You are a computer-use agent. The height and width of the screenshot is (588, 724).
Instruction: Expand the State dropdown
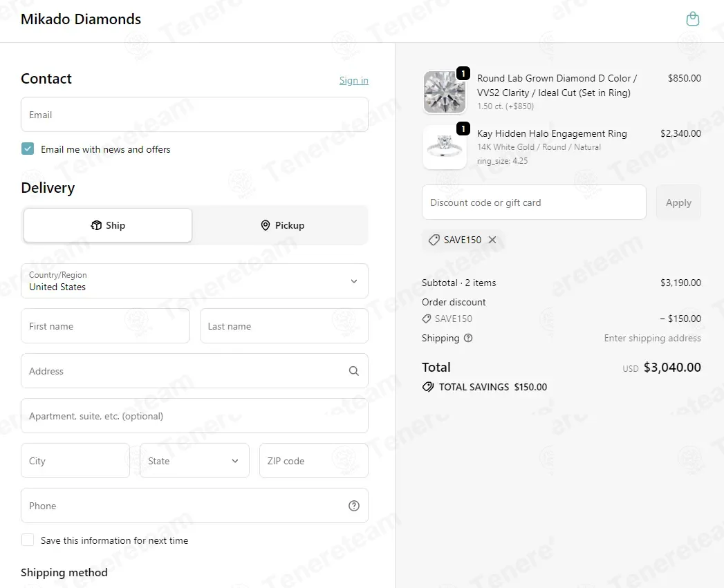coord(194,461)
